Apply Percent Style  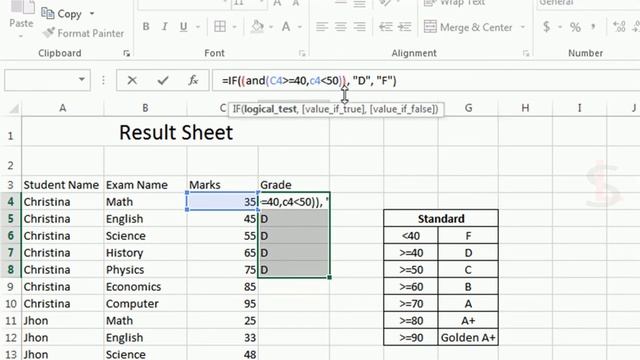pyautogui.click(x=576, y=27)
